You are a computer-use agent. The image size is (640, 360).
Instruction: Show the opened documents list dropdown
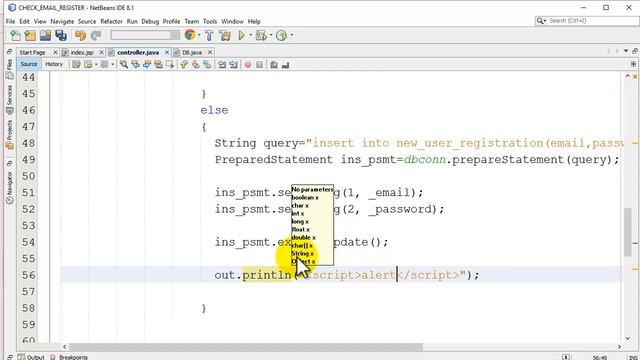click(x=626, y=51)
